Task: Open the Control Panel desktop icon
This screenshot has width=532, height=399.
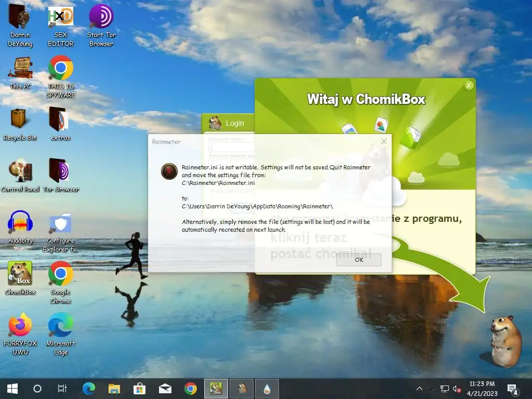Action: pos(20,176)
